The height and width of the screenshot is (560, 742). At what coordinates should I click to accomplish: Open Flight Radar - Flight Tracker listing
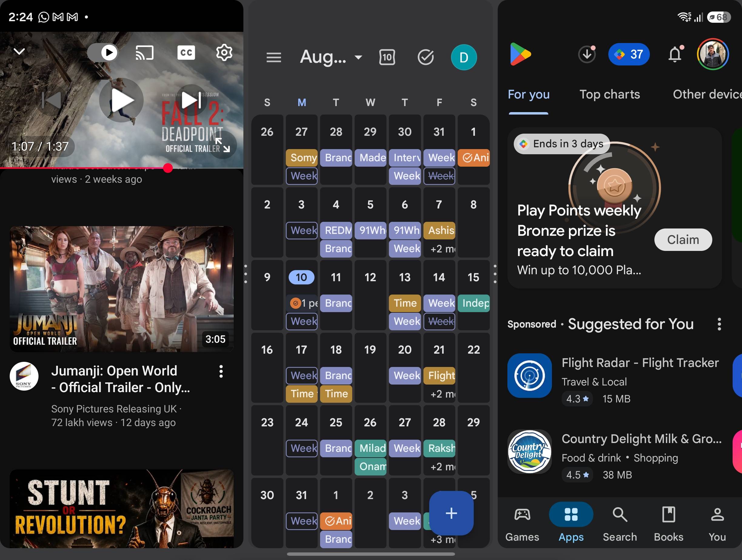[640, 363]
